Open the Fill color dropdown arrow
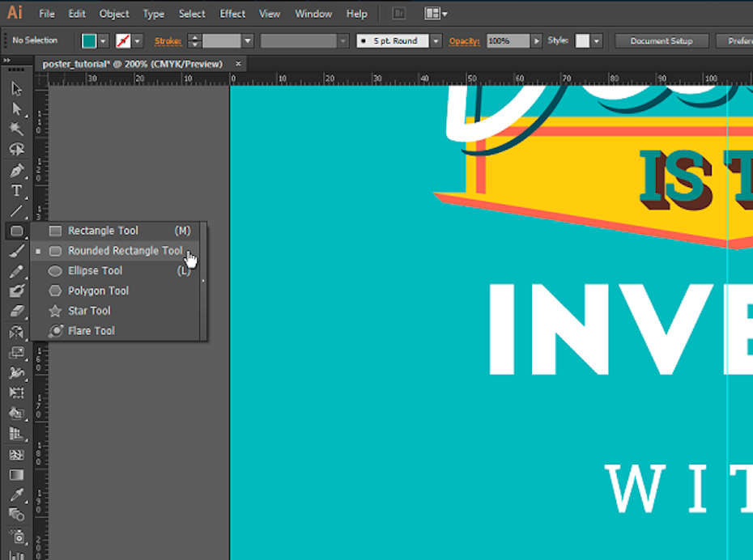This screenshot has width=753, height=560. (104, 41)
